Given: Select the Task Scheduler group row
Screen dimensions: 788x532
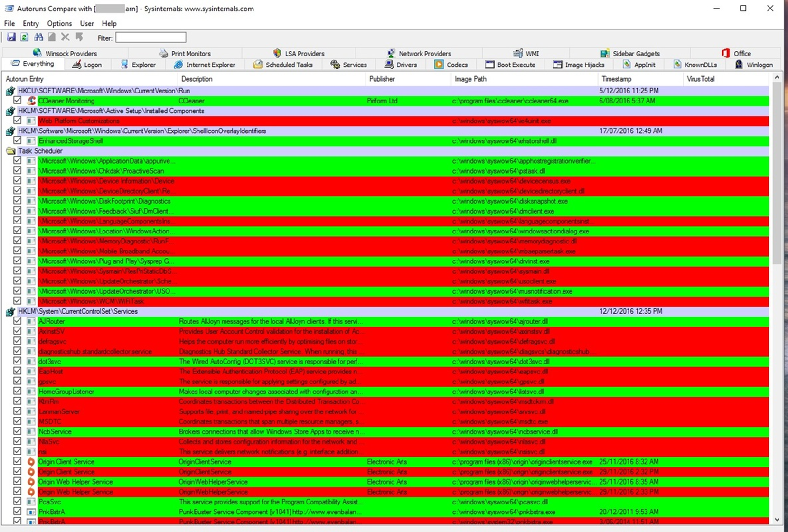Looking at the screenshot, I should click(386, 151).
